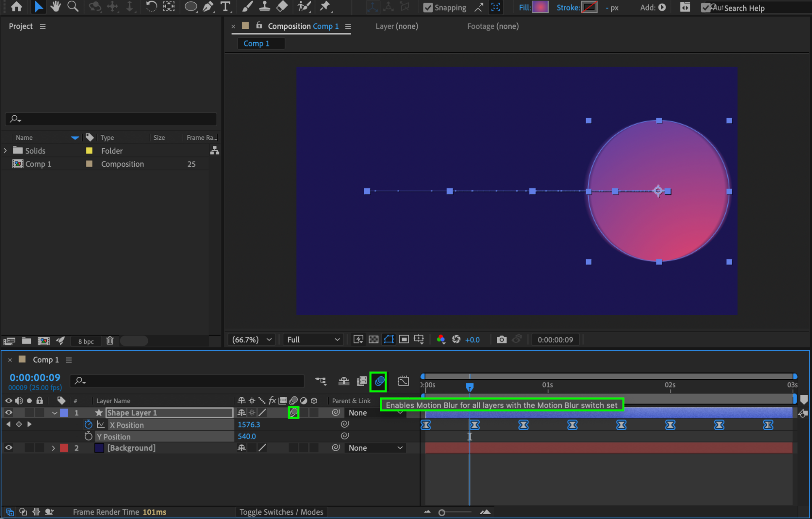This screenshot has height=519, width=812.
Task: Switch to the Footage (none) tab
Action: point(493,26)
